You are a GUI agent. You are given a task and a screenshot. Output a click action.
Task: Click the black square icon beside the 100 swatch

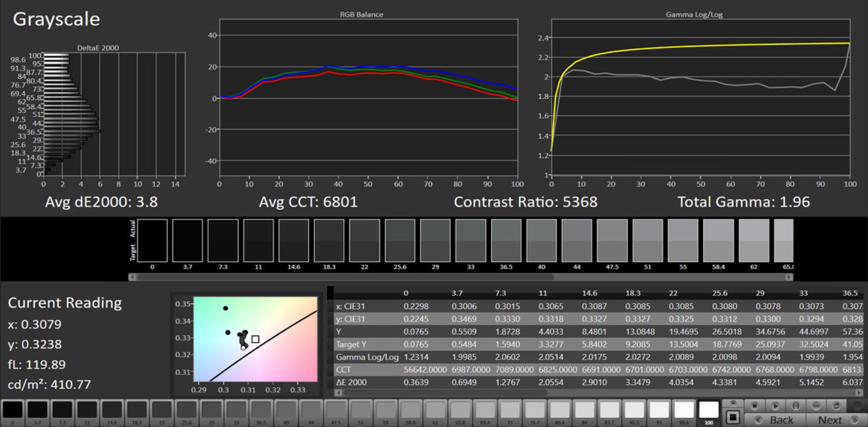(x=733, y=417)
